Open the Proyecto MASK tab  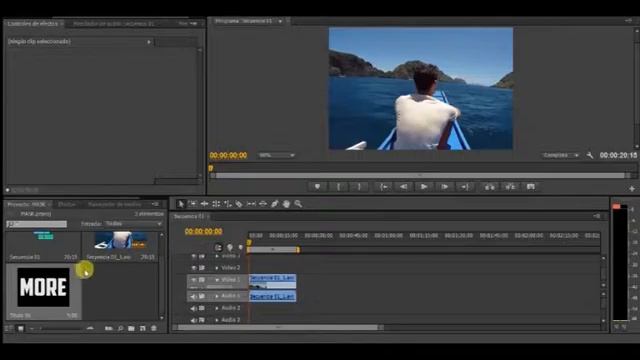click(27, 204)
